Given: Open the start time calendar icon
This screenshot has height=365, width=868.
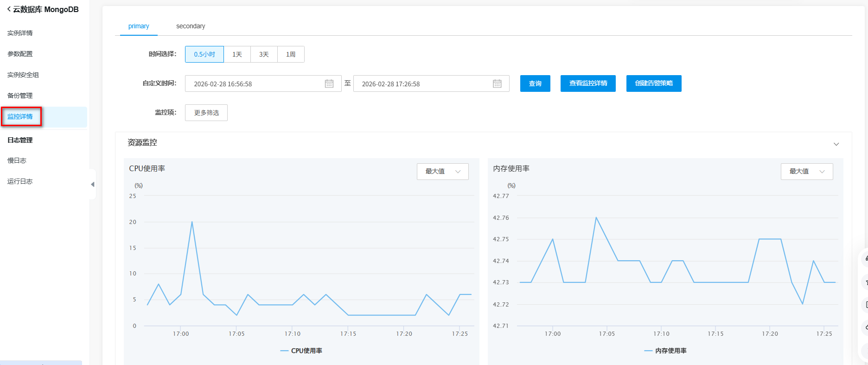Looking at the screenshot, I should tap(329, 83).
